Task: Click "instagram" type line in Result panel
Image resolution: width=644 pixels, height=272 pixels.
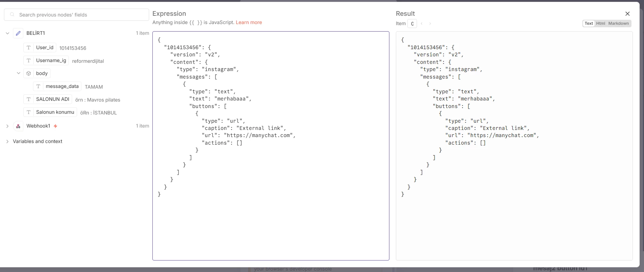Action: click(451, 69)
